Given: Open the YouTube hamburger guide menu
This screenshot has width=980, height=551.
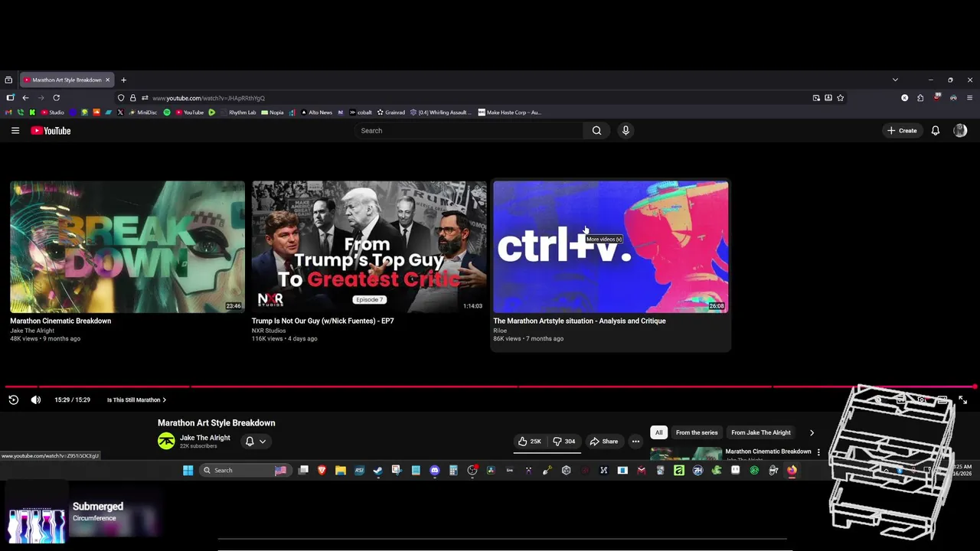Looking at the screenshot, I should click(x=15, y=131).
